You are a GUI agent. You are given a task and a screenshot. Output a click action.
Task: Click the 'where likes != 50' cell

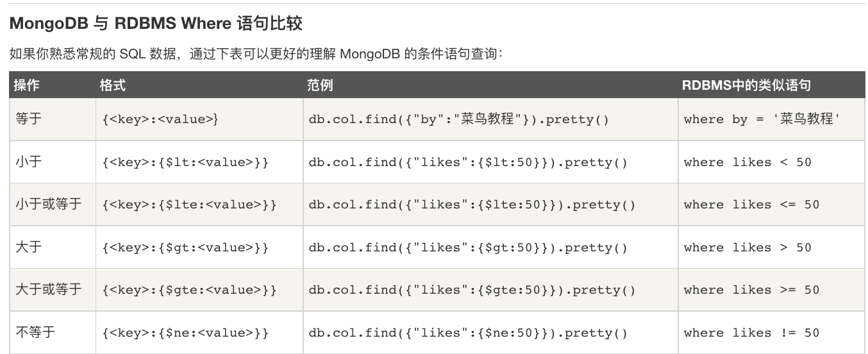pos(772,333)
